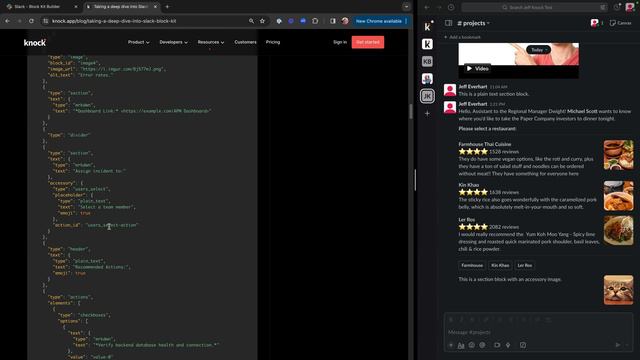The height and width of the screenshot is (360, 640).
Task: Toggle Chrome side panel icon
Action: [333, 21]
